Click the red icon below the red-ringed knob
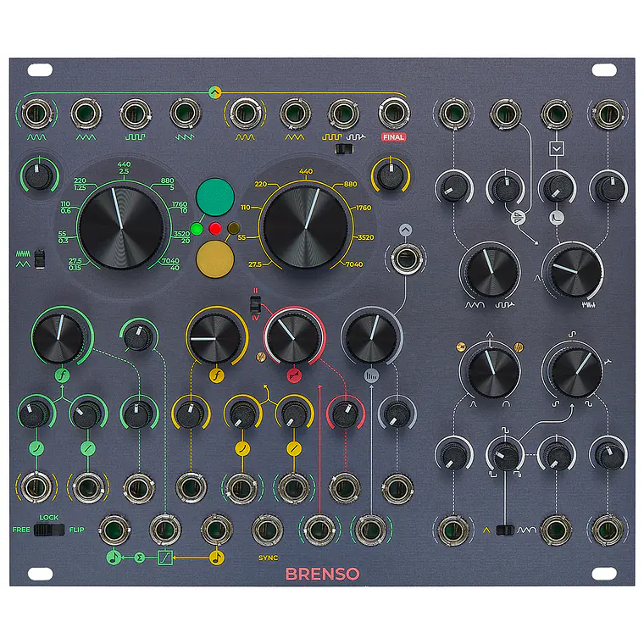Image resolution: width=644 pixels, height=644 pixels. [294, 375]
